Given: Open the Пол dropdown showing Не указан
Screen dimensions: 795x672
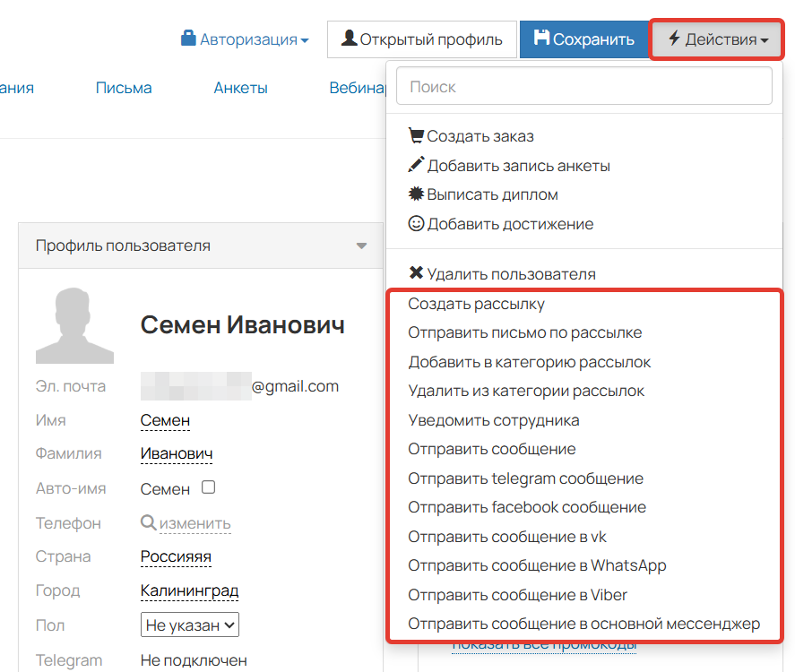Looking at the screenshot, I should (189, 625).
